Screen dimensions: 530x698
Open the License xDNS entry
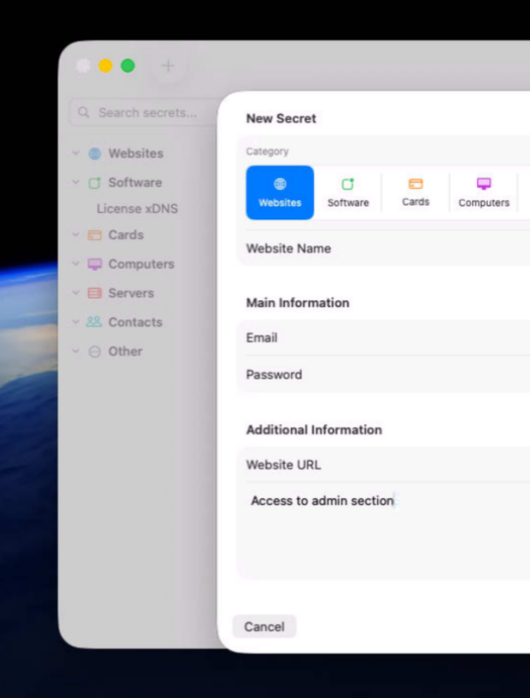pyautogui.click(x=137, y=209)
